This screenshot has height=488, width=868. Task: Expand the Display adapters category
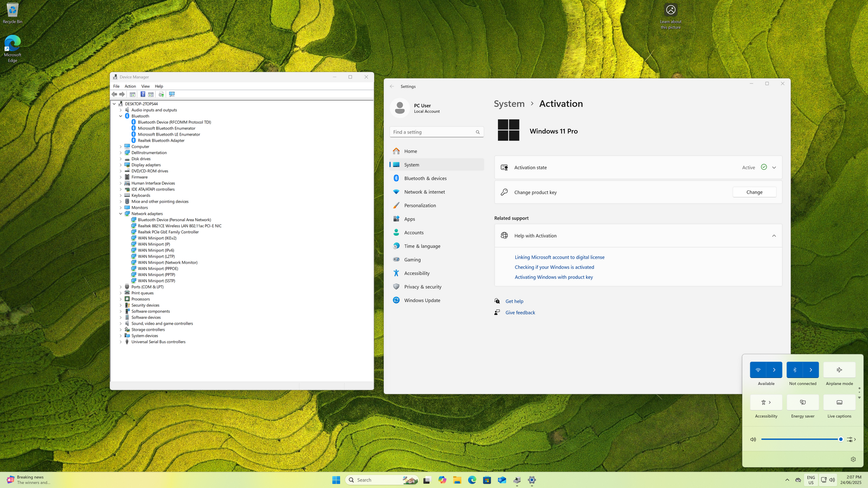(121, 165)
